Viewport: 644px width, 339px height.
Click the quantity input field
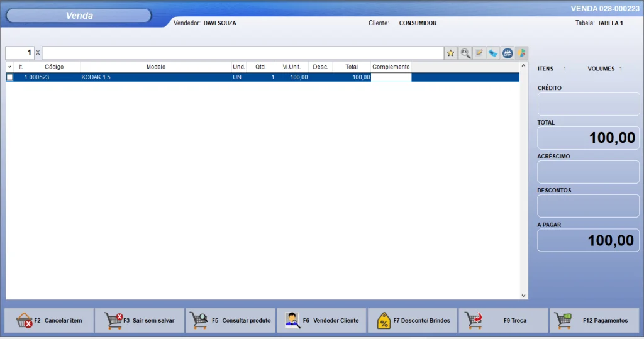[x=19, y=53]
